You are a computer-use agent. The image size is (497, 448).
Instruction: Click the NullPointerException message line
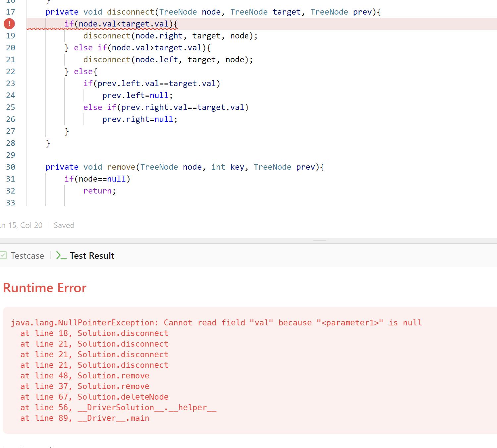(216, 323)
